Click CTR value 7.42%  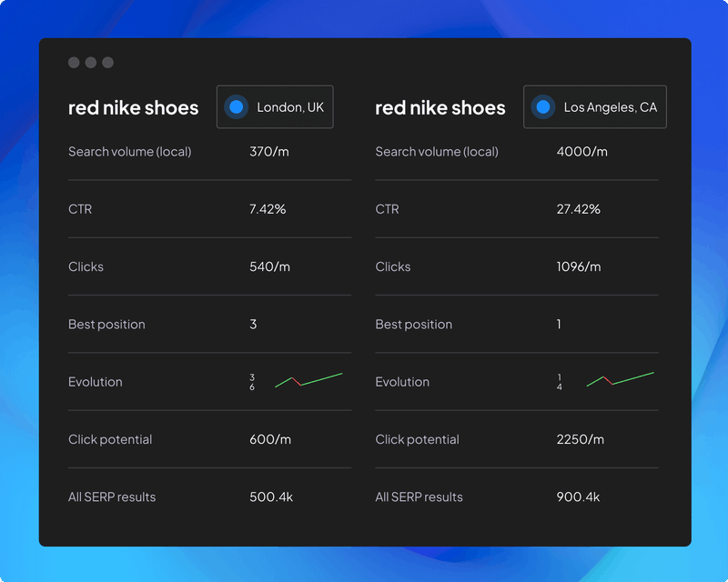(268, 209)
